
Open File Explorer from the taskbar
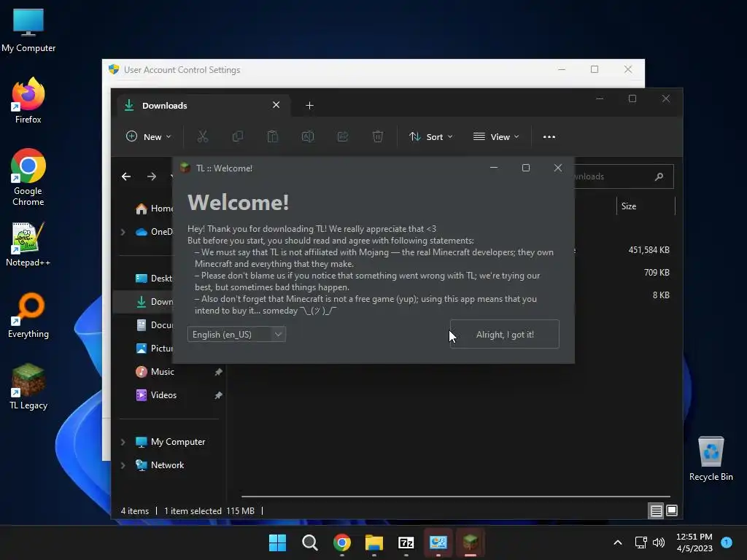click(x=374, y=542)
